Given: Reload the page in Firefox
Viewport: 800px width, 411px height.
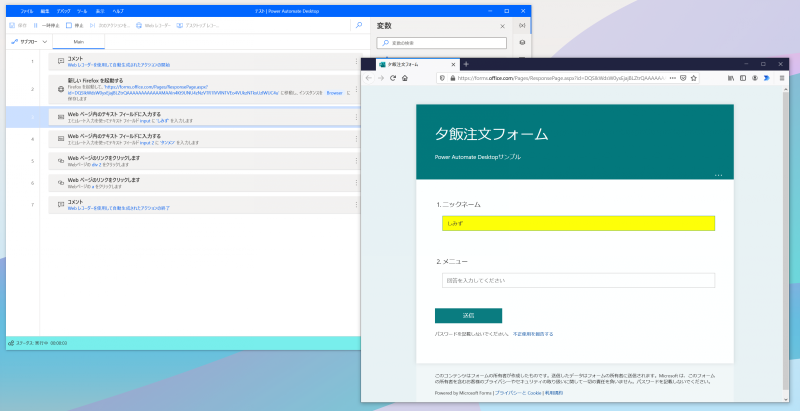Looking at the screenshot, I should (393, 78).
